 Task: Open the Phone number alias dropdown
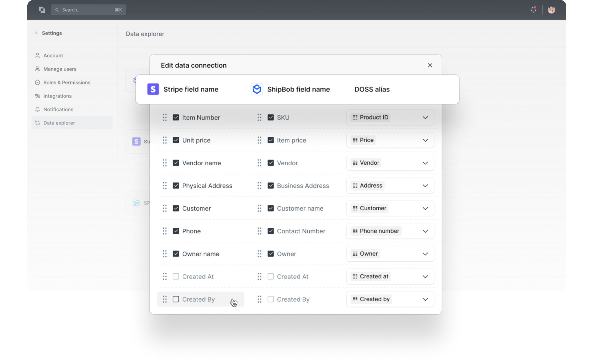coord(390,231)
